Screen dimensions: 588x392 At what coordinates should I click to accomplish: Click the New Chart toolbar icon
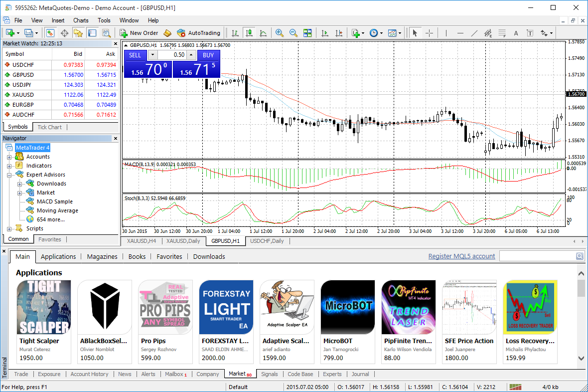tap(10, 33)
